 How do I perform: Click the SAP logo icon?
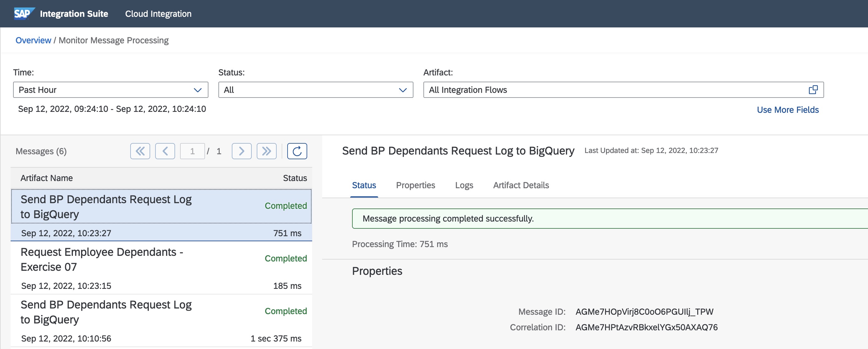pos(24,13)
